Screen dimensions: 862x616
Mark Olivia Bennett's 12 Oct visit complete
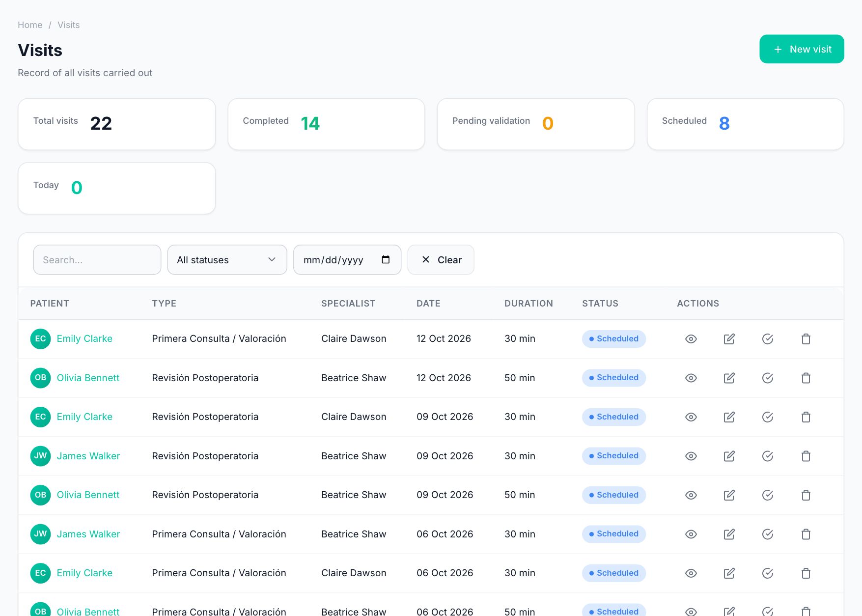pyautogui.click(x=767, y=378)
